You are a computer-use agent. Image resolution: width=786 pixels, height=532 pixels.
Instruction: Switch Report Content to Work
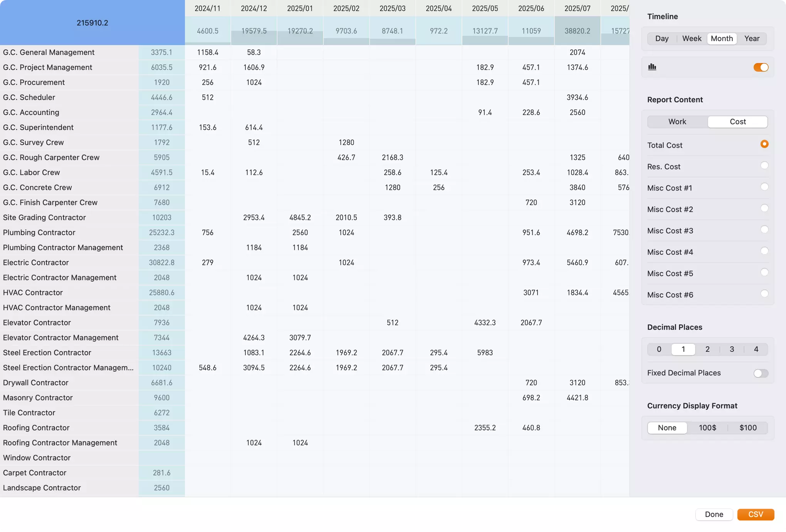tap(677, 121)
